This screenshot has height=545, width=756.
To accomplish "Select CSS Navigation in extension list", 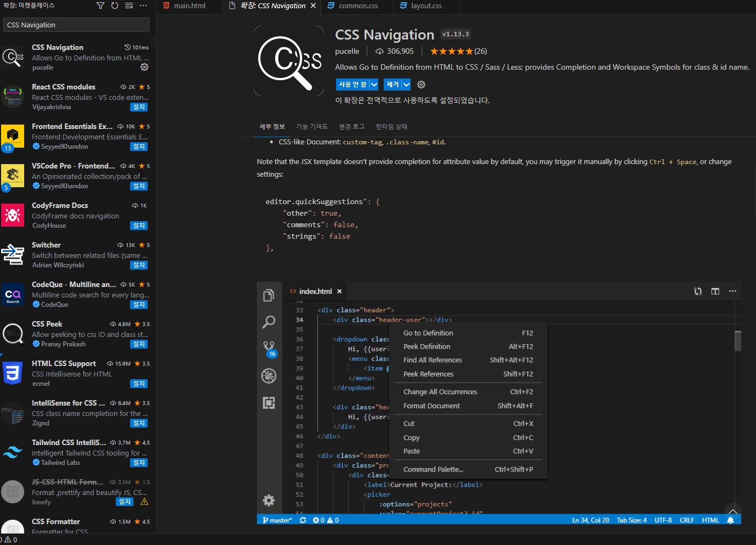I will click(78, 57).
